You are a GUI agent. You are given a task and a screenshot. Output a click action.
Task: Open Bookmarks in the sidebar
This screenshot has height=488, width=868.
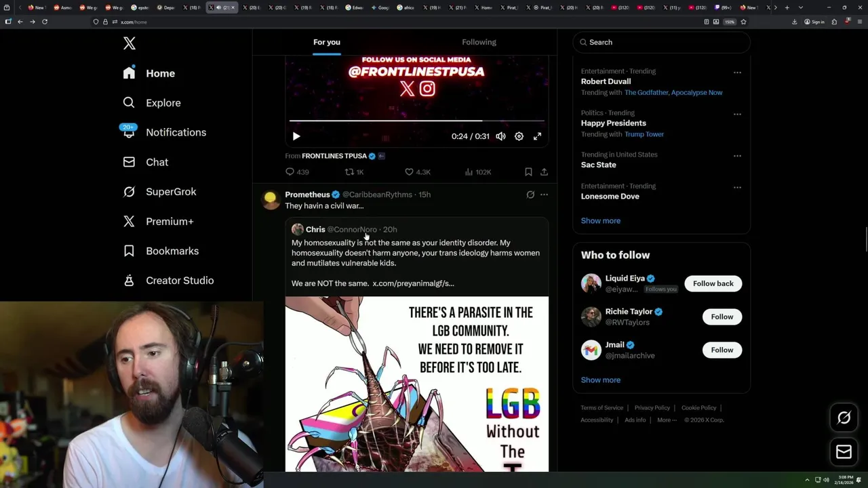pos(161,251)
